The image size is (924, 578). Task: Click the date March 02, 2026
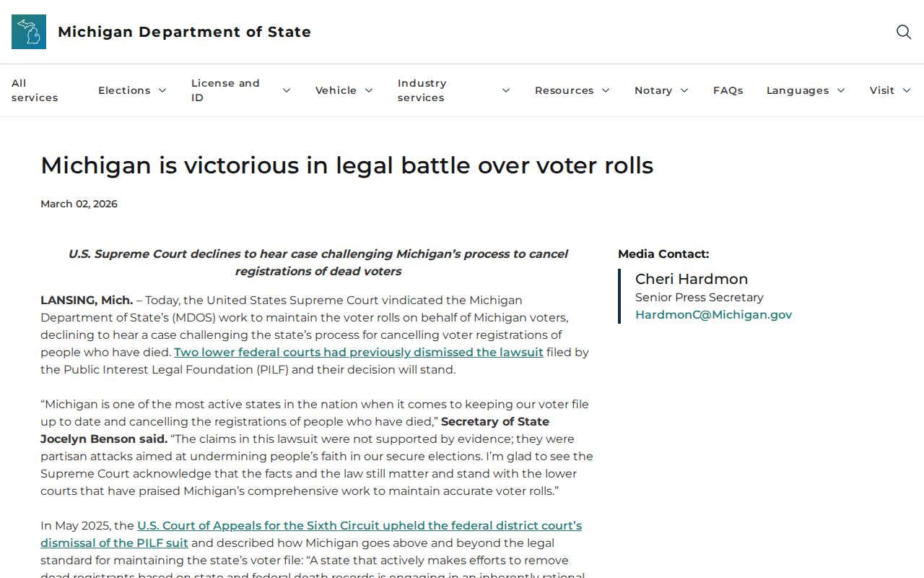79,204
